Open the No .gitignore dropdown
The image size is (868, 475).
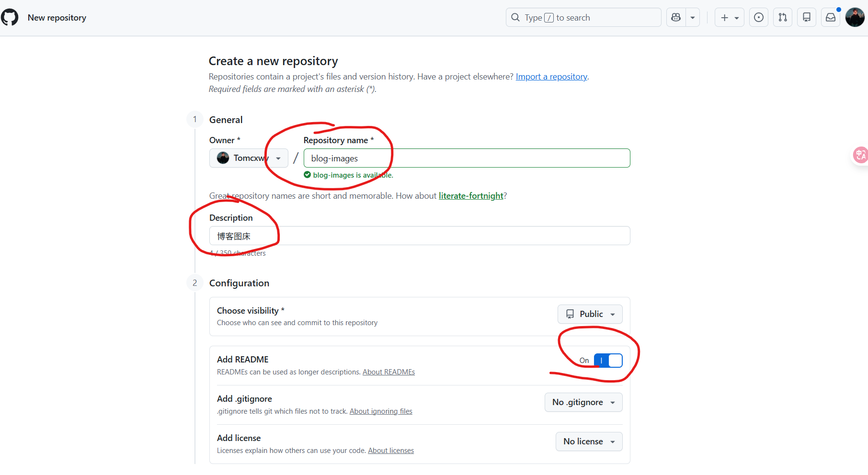click(x=583, y=402)
